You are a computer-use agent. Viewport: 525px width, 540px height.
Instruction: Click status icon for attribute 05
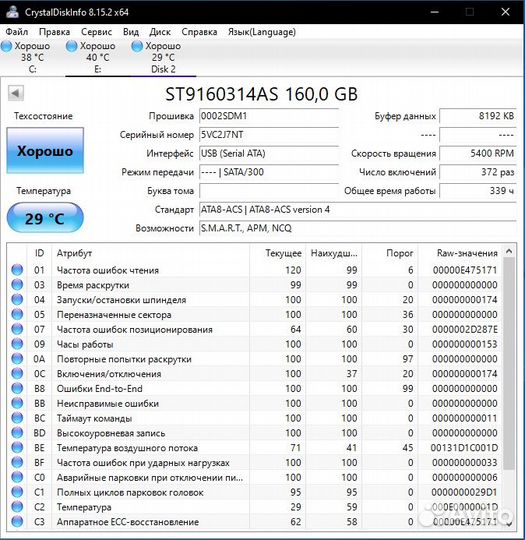pos(17,314)
